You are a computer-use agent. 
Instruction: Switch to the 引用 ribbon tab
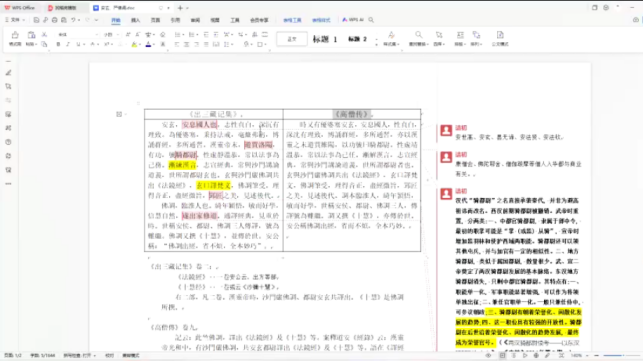pos(175,20)
